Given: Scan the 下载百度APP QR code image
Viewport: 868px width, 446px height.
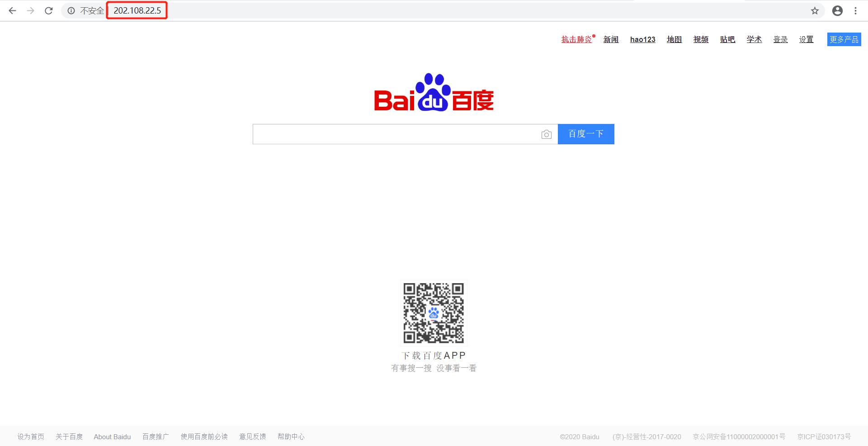Looking at the screenshot, I should [x=433, y=313].
